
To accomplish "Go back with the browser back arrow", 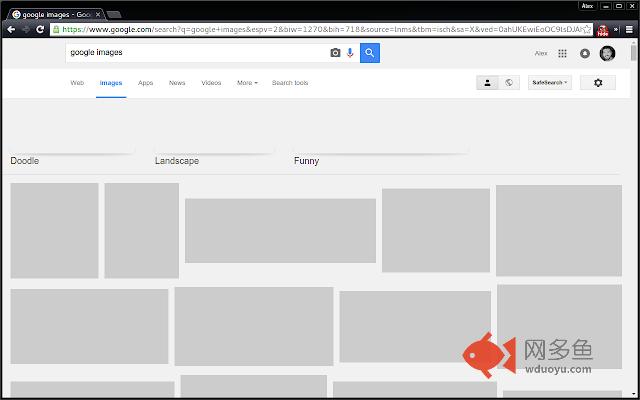I will pyautogui.click(x=11, y=29).
